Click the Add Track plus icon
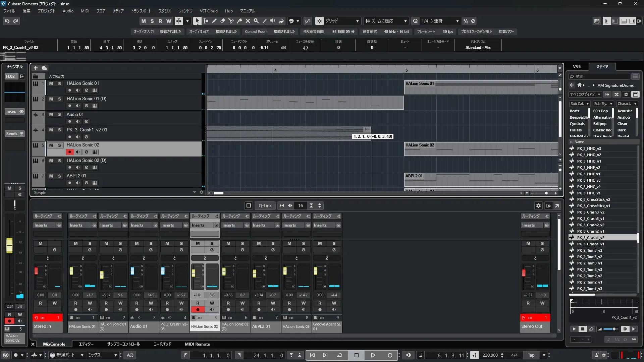The width and height of the screenshot is (644, 362). point(36,68)
